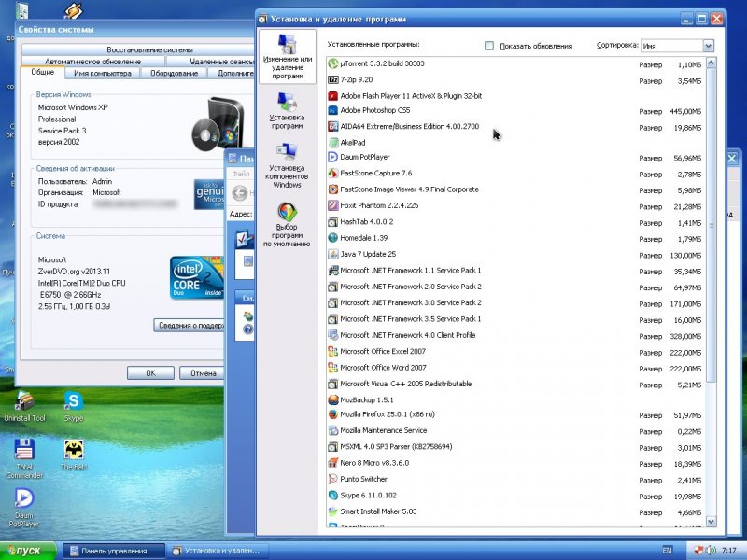
Task: Select Mozilla Maintenance Service row
Action: (x=516, y=430)
